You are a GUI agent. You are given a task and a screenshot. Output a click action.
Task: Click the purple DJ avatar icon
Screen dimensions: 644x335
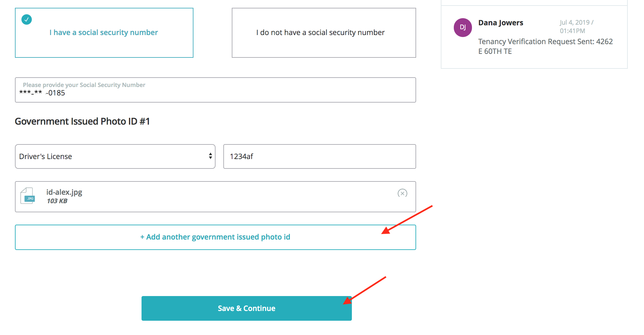coord(463,28)
